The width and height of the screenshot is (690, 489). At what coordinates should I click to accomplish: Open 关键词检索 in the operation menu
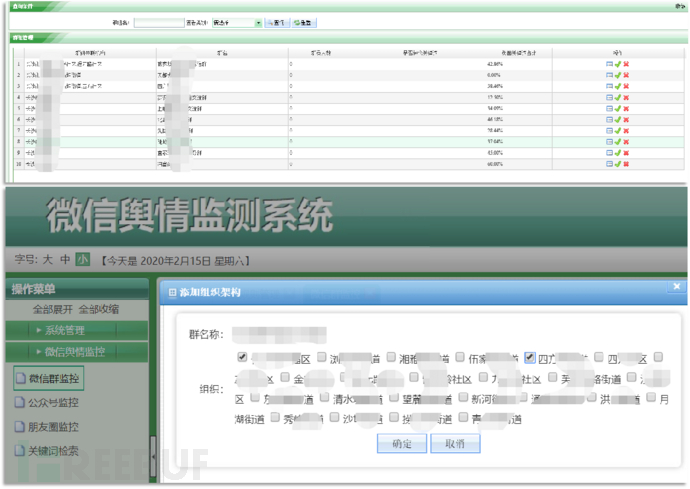[47, 451]
